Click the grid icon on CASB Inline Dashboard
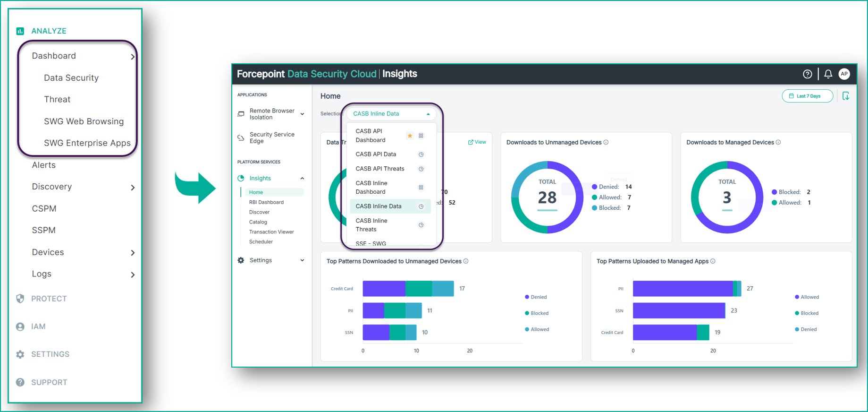Image resolution: width=868 pixels, height=412 pixels. [x=421, y=188]
